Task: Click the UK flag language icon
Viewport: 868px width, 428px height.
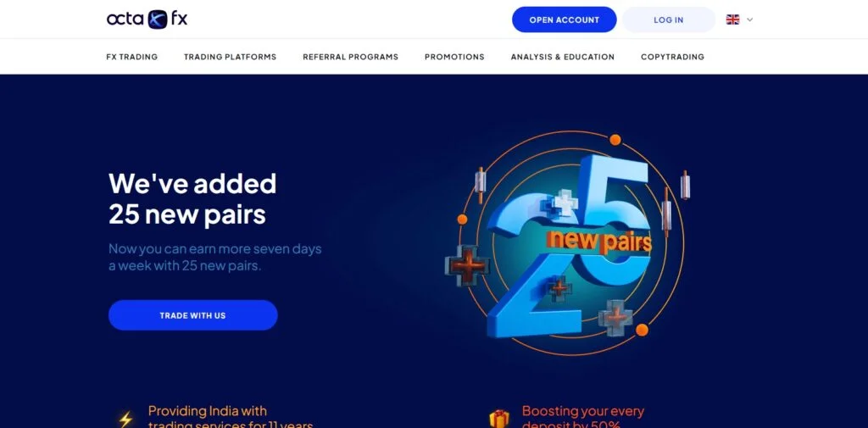Action: [732, 19]
